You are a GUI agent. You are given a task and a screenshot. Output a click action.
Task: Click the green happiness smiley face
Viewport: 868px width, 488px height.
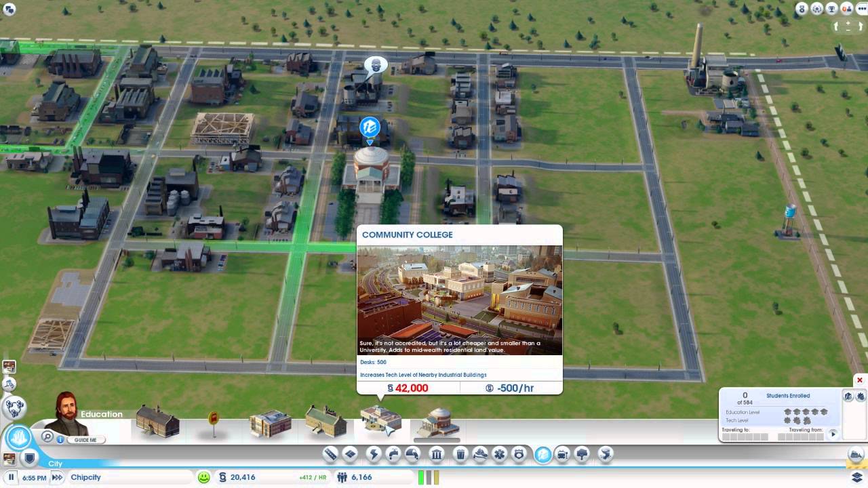tap(203, 477)
